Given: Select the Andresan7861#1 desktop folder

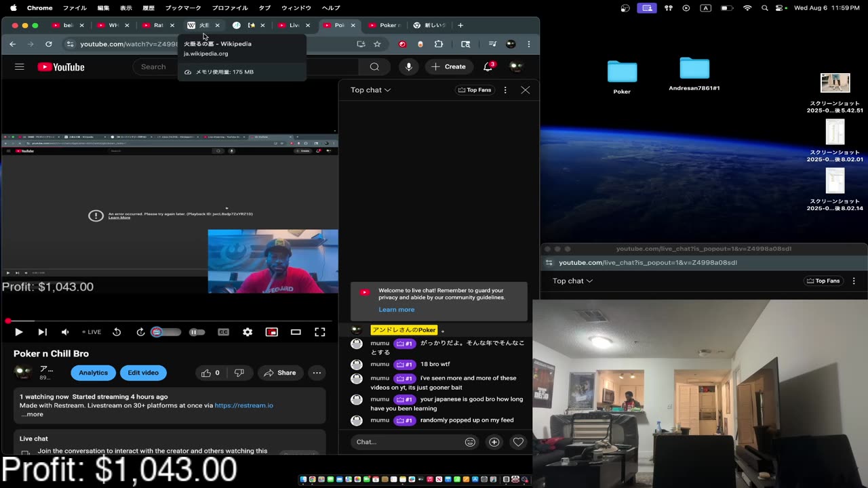Looking at the screenshot, I should click(694, 74).
